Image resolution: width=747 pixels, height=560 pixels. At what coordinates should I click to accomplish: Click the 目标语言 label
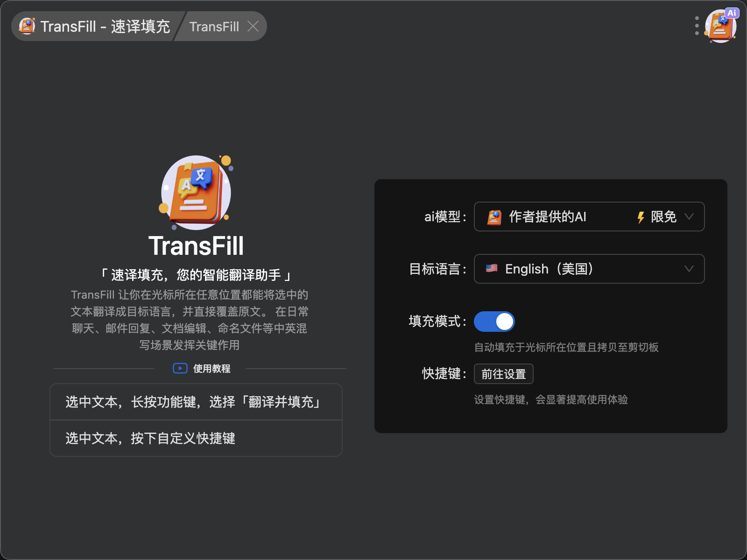[x=438, y=269]
